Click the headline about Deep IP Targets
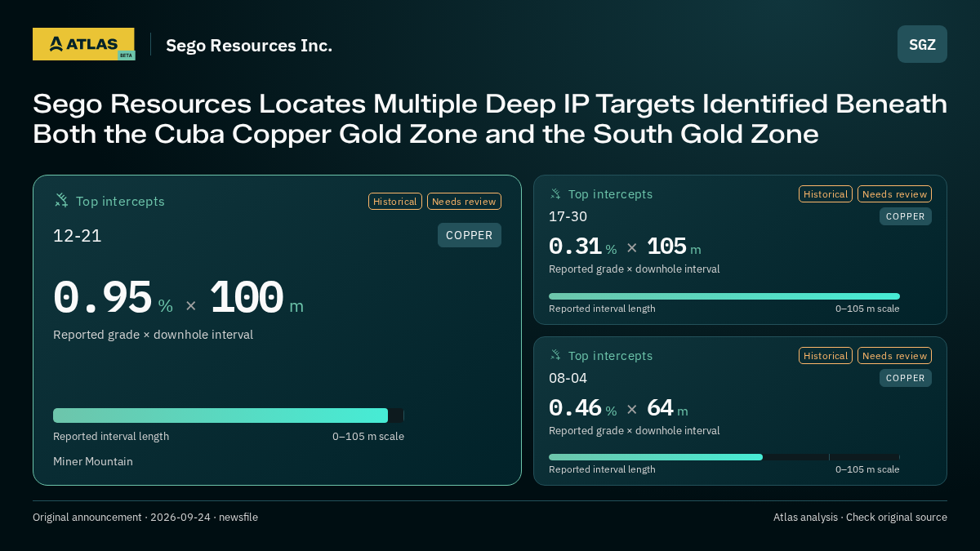The width and height of the screenshot is (980, 551). pyautogui.click(x=490, y=119)
